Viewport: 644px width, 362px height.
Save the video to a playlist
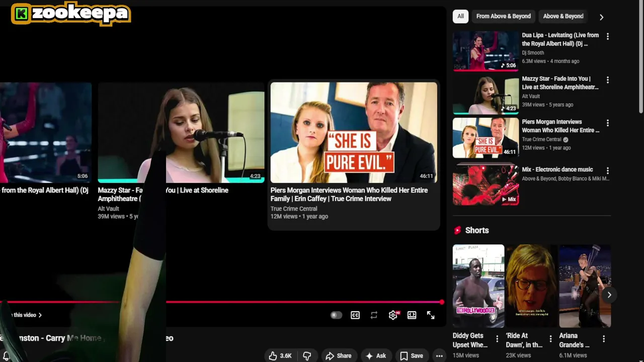(x=412, y=356)
